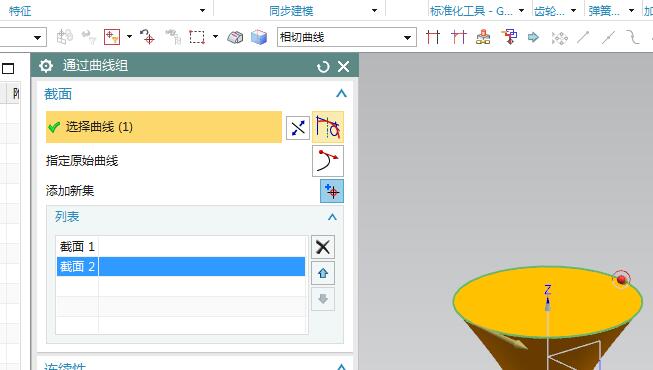Click the blue right-arrow toolbar icon

pyautogui.click(x=533, y=38)
